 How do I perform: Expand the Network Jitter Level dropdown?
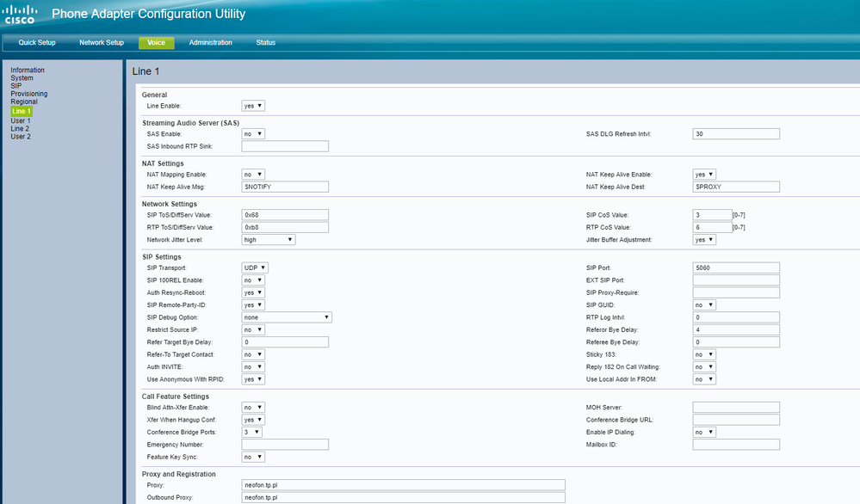coord(269,240)
